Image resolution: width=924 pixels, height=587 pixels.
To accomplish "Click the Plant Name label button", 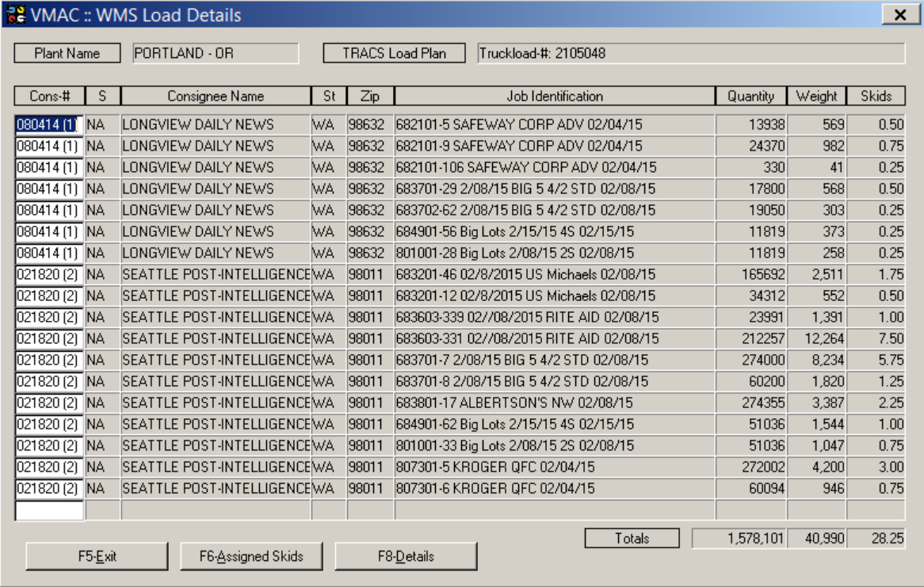I will pyautogui.click(x=67, y=54).
